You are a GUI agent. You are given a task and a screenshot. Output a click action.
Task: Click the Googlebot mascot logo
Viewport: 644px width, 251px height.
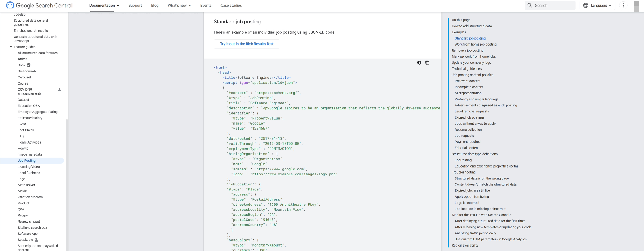click(x=10, y=5)
